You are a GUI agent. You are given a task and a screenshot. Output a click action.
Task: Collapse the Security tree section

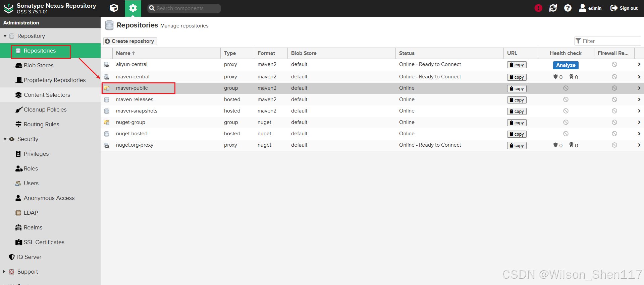pos(5,139)
